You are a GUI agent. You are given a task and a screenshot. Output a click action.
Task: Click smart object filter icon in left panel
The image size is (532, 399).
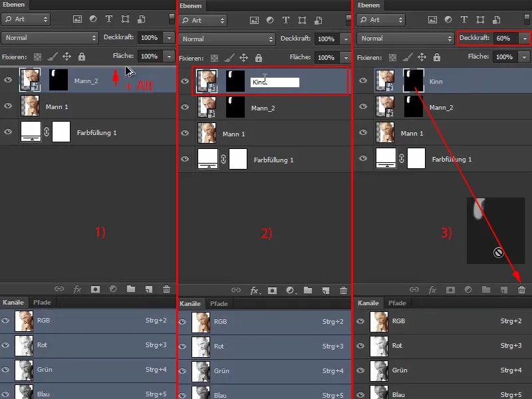[141, 19]
